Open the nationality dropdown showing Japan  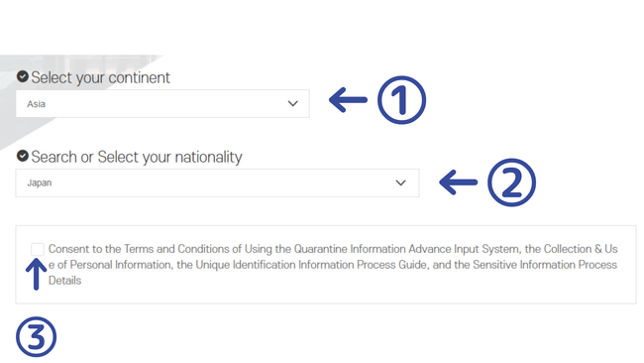click(217, 182)
